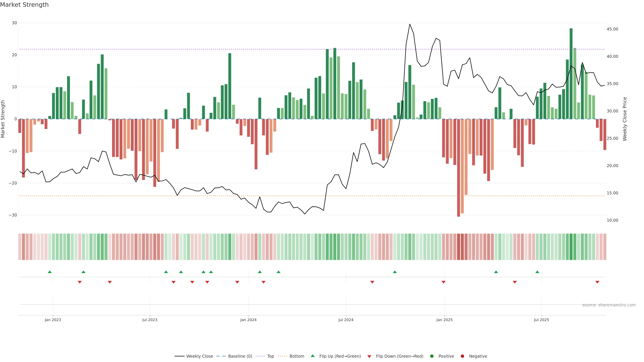Toggle Flip Down (Green→Red) legend label

(x=399, y=356)
